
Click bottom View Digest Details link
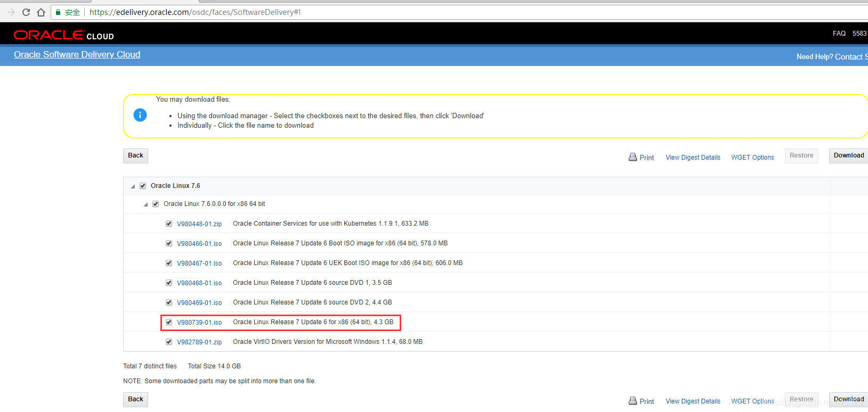pyautogui.click(x=693, y=401)
